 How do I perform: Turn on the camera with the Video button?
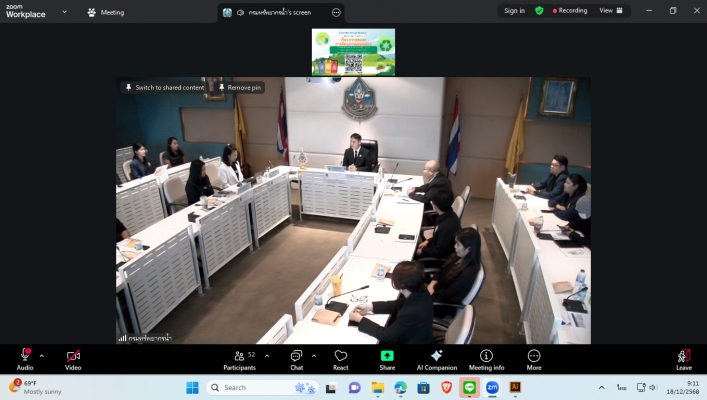pos(73,357)
